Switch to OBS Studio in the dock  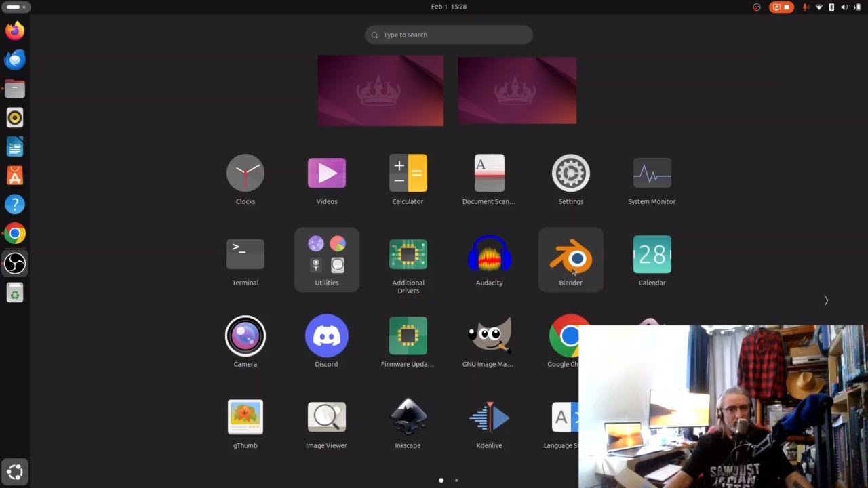[x=15, y=263]
